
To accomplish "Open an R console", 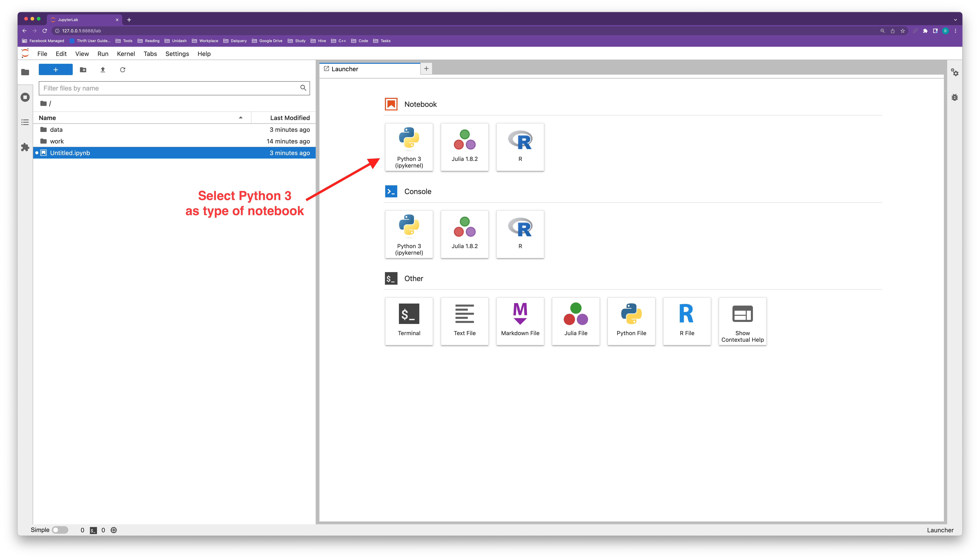I will (520, 234).
